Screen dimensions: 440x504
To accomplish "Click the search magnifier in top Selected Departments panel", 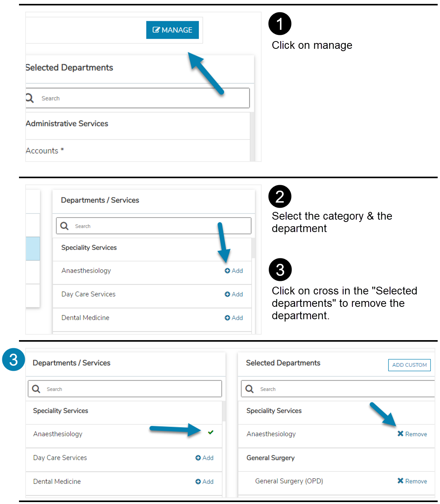I will (x=30, y=98).
